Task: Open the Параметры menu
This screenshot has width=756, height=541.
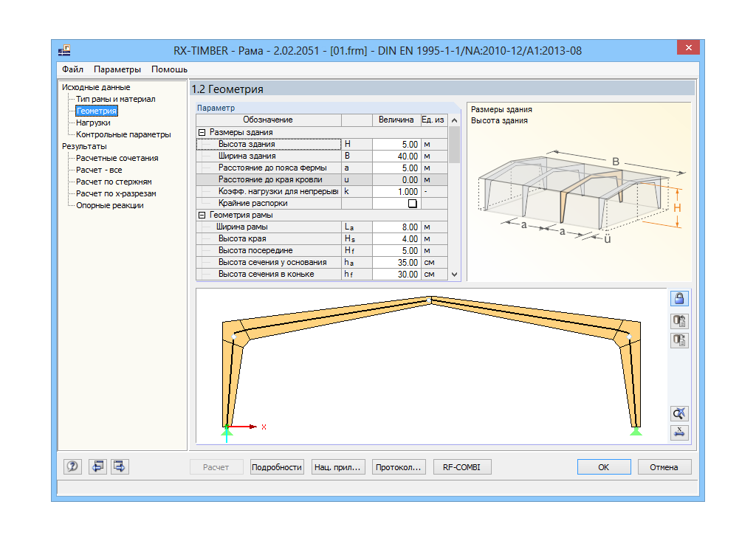Action: click(119, 69)
